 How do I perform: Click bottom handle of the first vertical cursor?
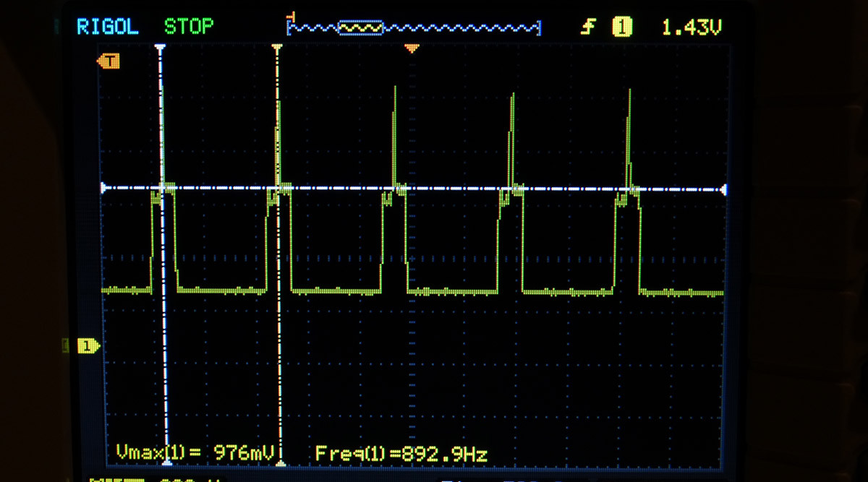click(x=167, y=464)
